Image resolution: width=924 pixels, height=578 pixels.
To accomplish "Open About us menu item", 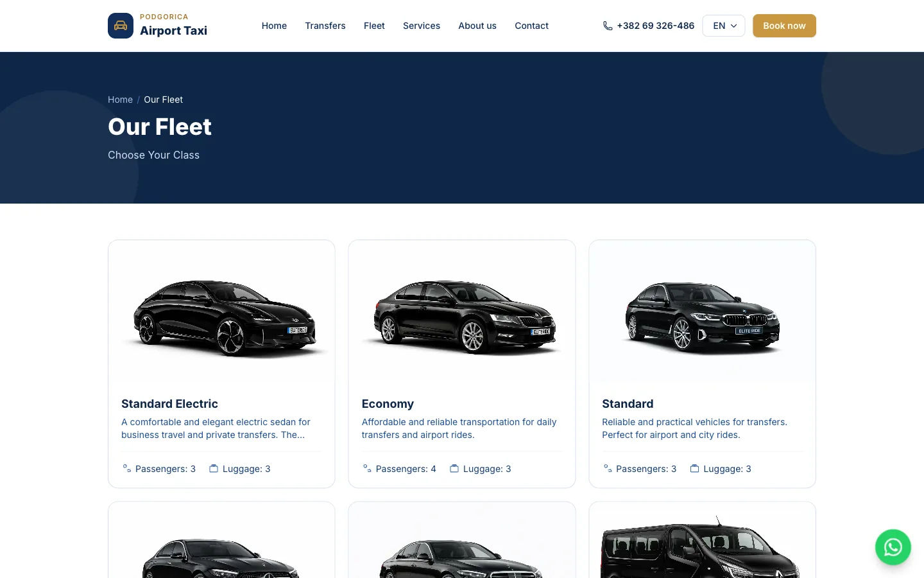I will pos(477,26).
